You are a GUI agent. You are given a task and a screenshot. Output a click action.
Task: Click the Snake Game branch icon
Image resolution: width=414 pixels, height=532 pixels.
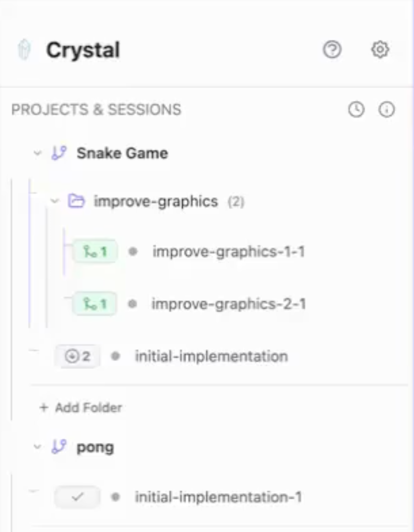click(x=60, y=153)
